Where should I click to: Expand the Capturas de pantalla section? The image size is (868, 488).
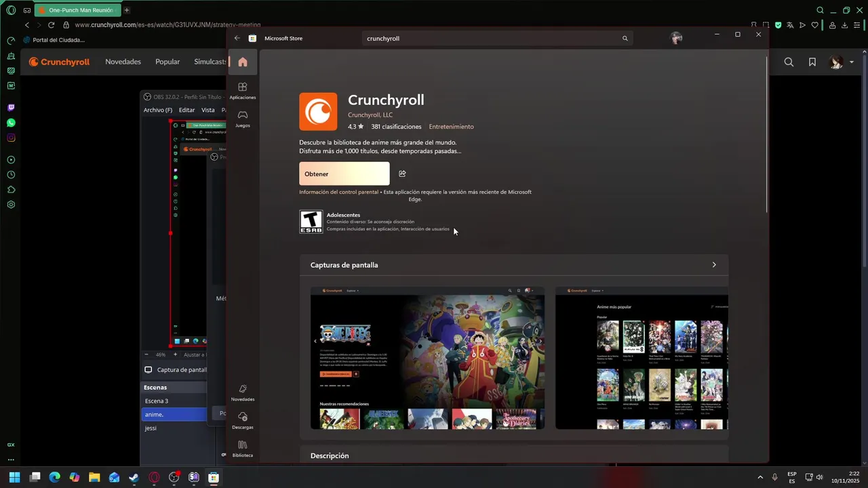(714, 265)
